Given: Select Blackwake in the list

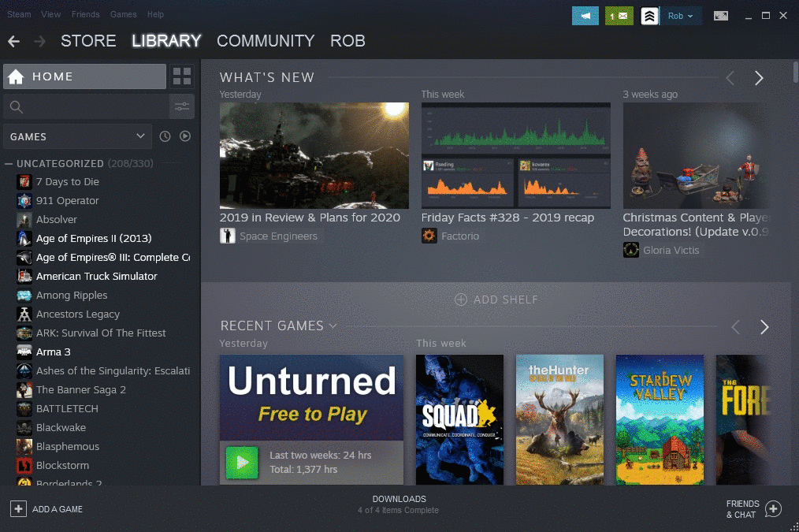Looking at the screenshot, I should click(x=61, y=427).
